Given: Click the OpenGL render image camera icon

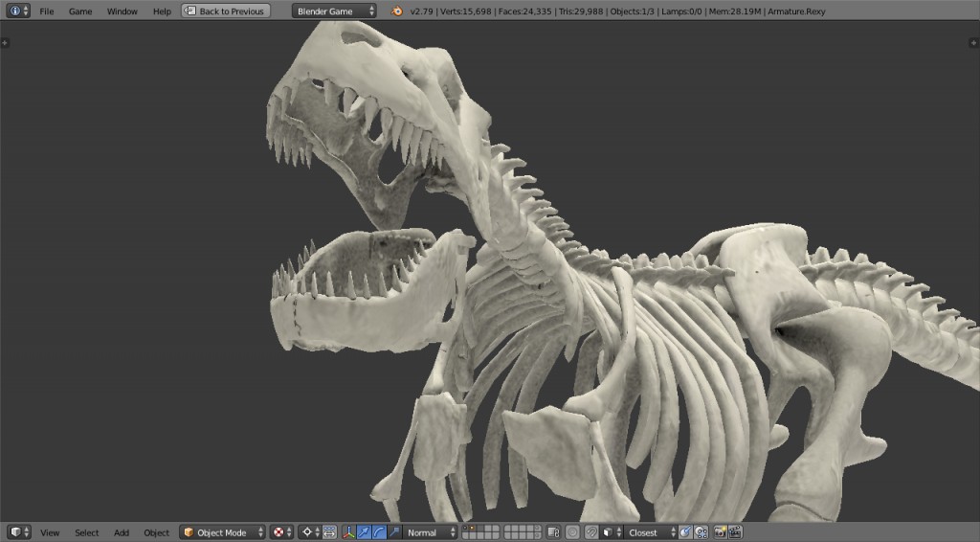Looking at the screenshot, I should [x=721, y=532].
